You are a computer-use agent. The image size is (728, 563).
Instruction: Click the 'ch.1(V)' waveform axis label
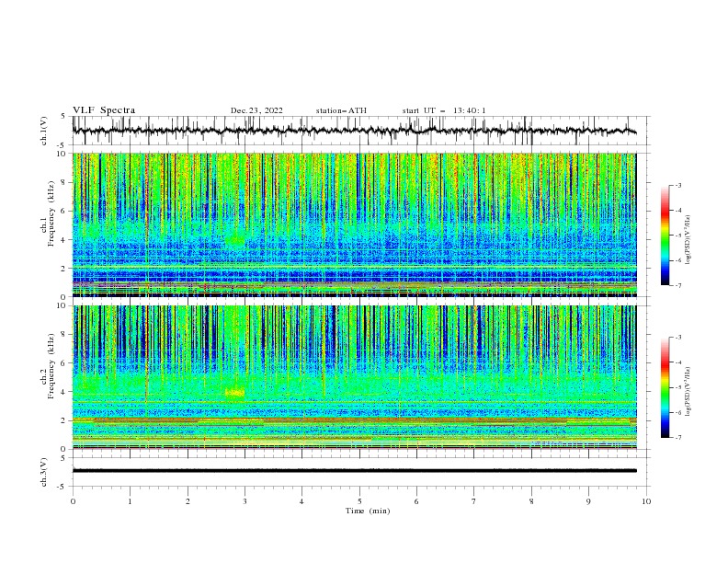[44, 131]
